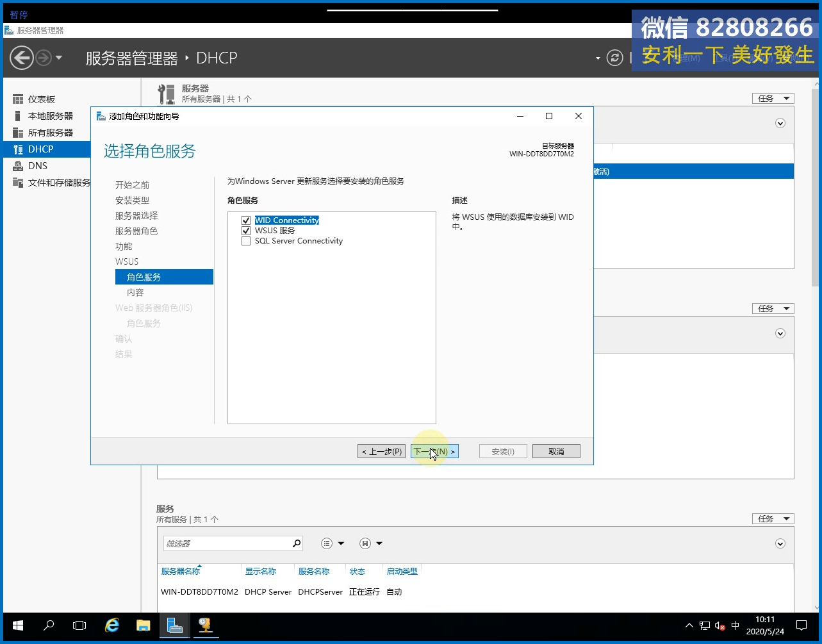Open the 任务 dropdown in the middle section
The height and width of the screenshot is (644, 822).
773,308
